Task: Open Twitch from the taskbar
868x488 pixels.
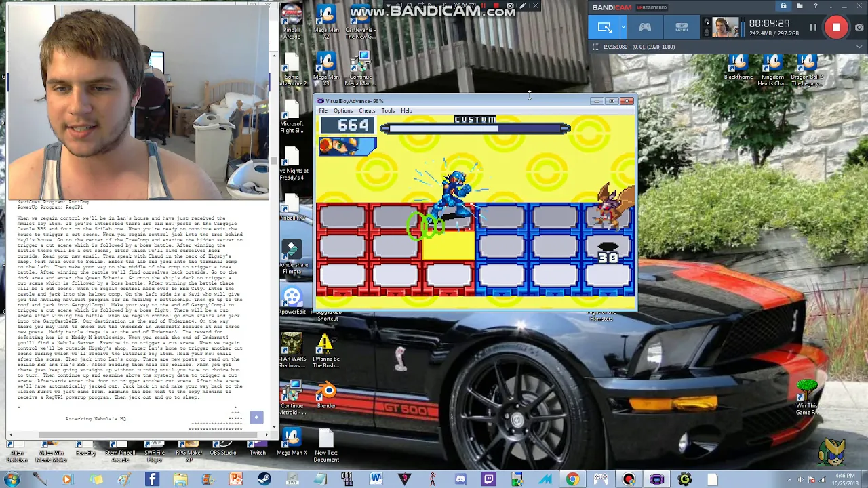Action: (489, 480)
